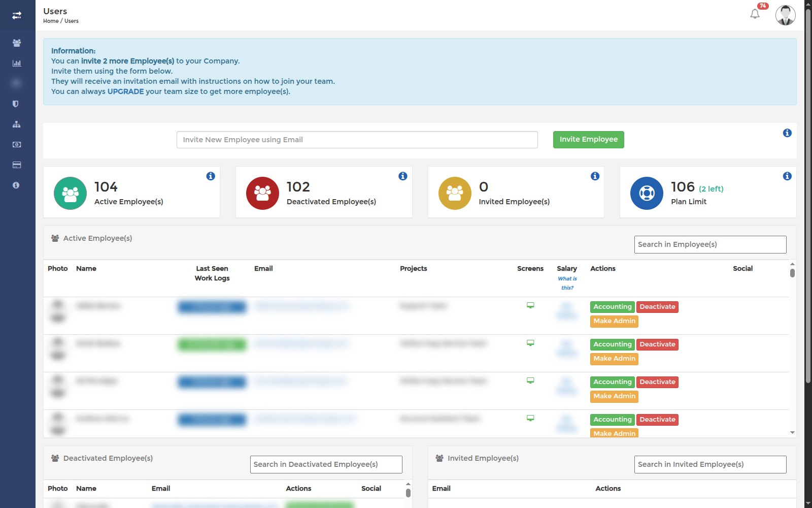Open the Salary 'What is this?' link

click(567, 283)
